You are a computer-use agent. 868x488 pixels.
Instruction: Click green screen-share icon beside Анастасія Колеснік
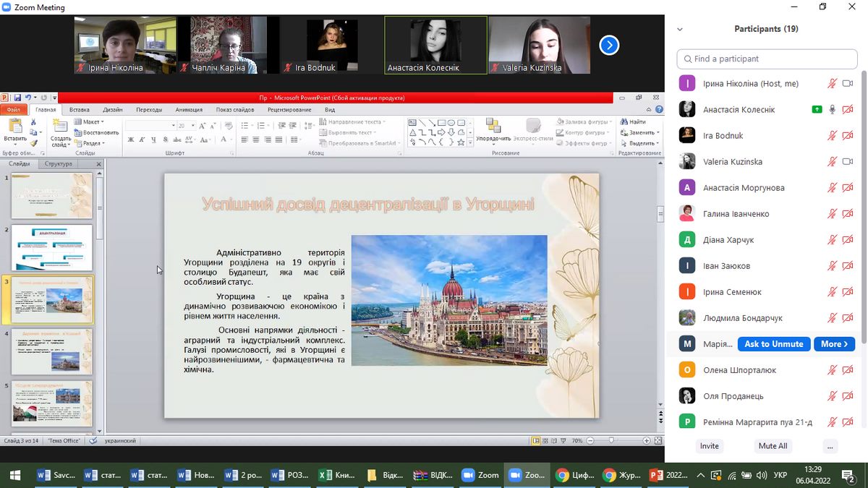pyautogui.click(x=817, y=110)
